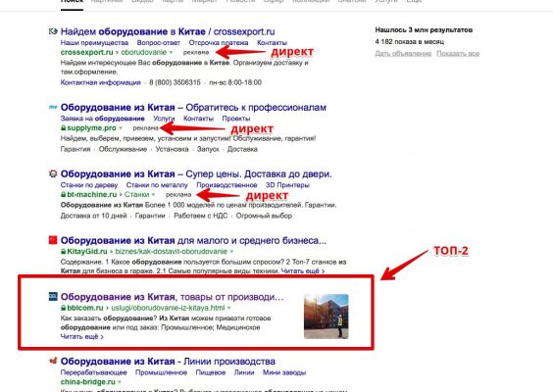Click the china-bridge.ru result favicon
The image size is (553, 392).
pyautogui.click(x=53, y=361)
